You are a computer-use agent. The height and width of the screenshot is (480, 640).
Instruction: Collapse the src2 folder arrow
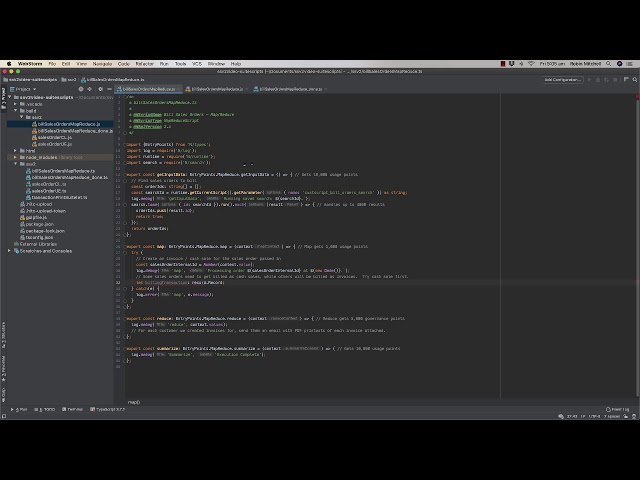click(16, 164)
